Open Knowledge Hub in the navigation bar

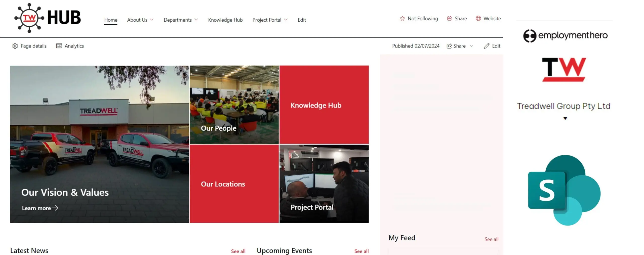tap(225, 20)
